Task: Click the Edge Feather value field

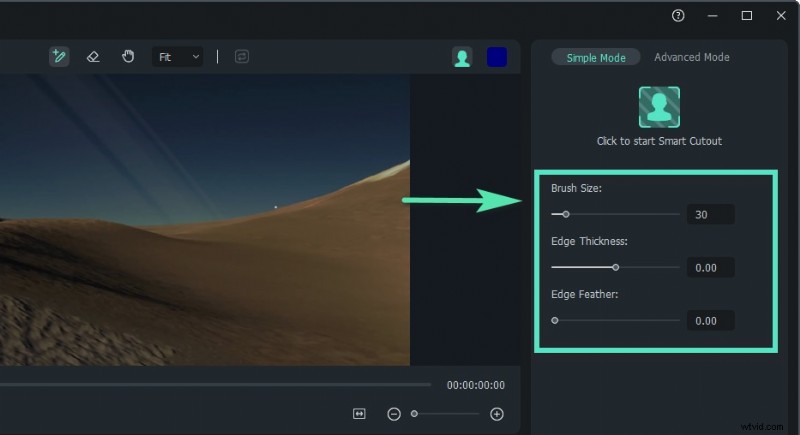Action: (709, 321)
